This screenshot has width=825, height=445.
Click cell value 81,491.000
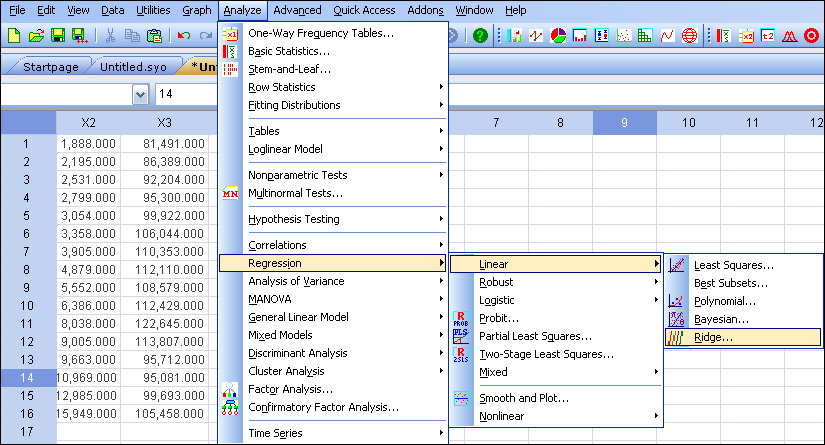tap(164, 144)
